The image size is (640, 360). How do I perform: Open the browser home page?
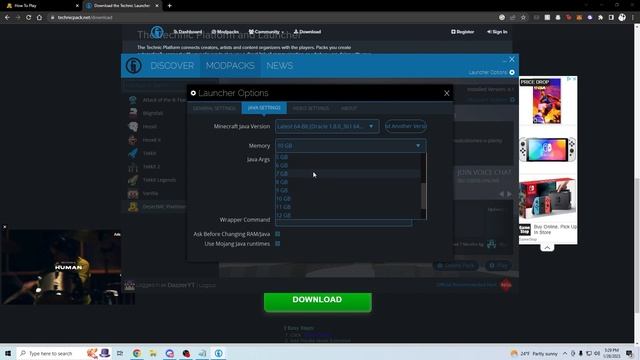39,18
